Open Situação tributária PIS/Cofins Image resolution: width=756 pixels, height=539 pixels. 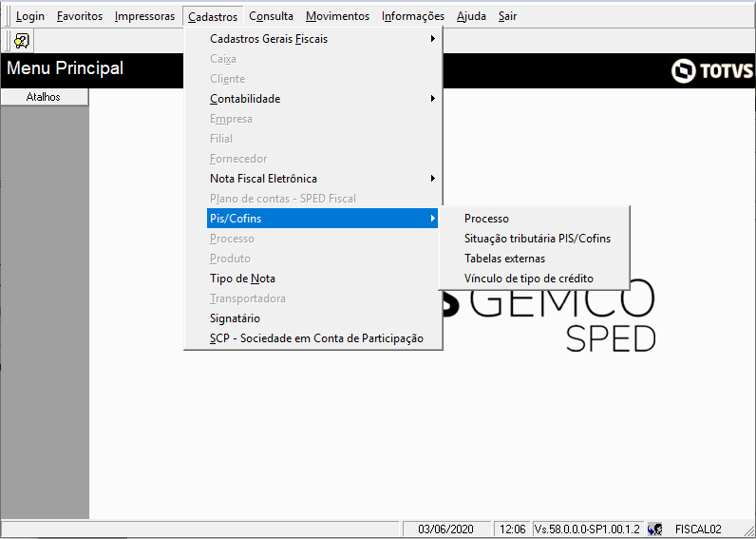(534, 239)
